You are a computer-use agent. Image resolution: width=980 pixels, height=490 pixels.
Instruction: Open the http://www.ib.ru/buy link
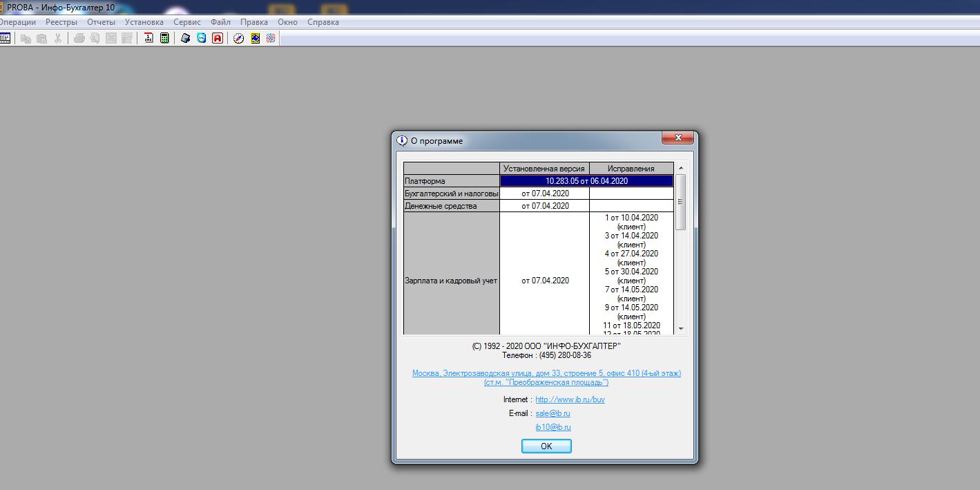[x=570, y=399]
